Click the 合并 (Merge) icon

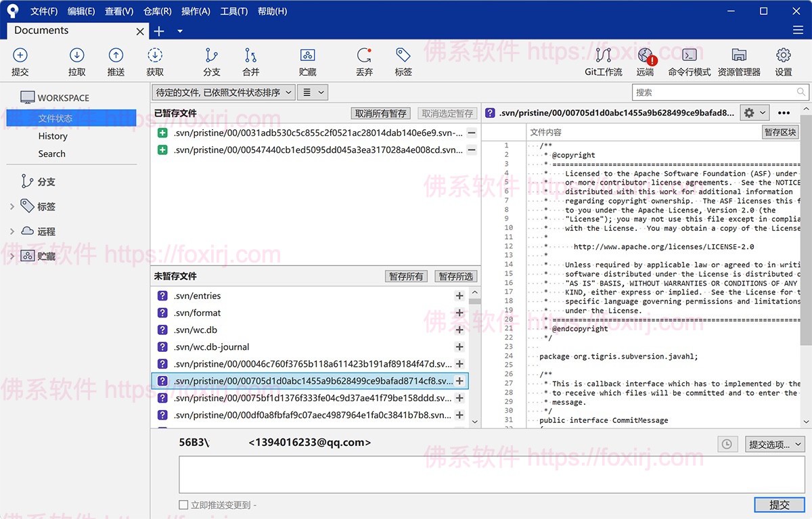click(x=250, y=61)
